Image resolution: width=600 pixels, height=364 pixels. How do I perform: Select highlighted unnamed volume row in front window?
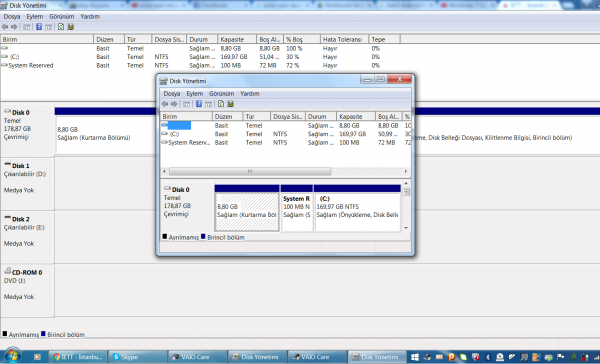tap(285, 125)
